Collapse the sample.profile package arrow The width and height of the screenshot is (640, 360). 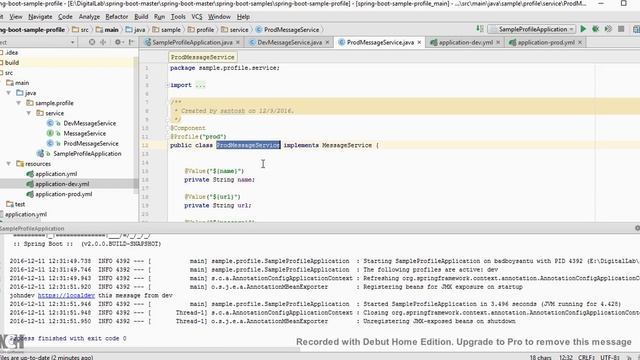[x=19, y=103]
